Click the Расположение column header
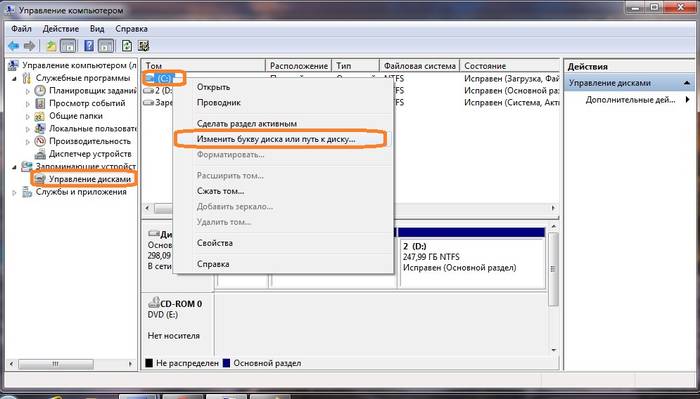Viewport: 700px width, 399px height. [299, 66]
